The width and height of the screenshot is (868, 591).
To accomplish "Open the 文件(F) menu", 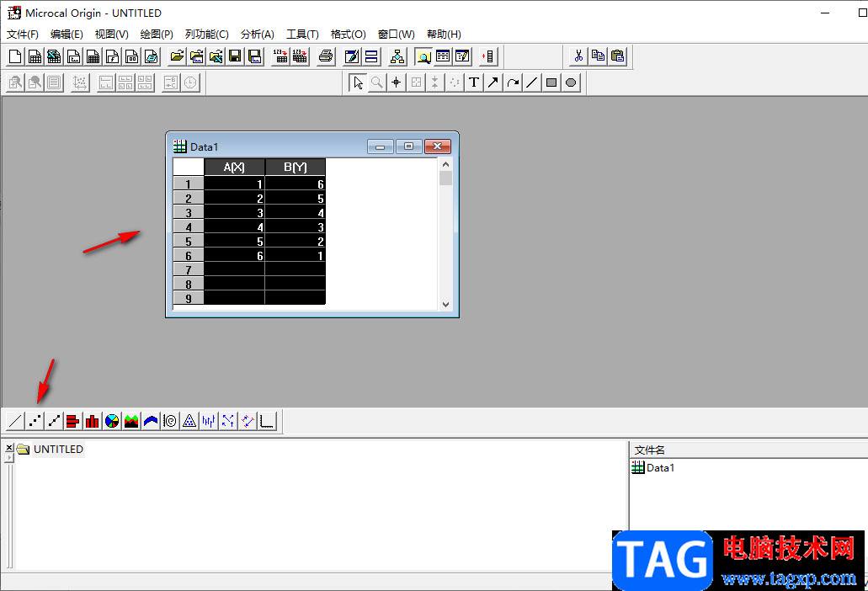I will [23, 35].
